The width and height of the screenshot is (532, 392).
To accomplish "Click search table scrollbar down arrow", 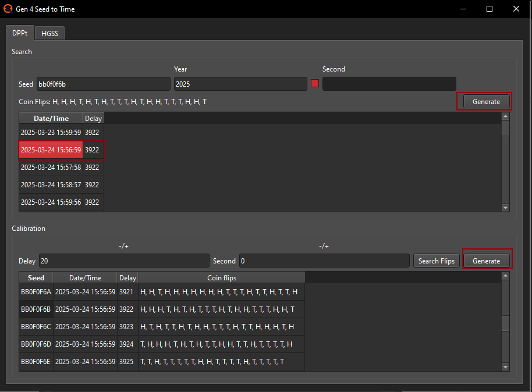I will 505,208.
